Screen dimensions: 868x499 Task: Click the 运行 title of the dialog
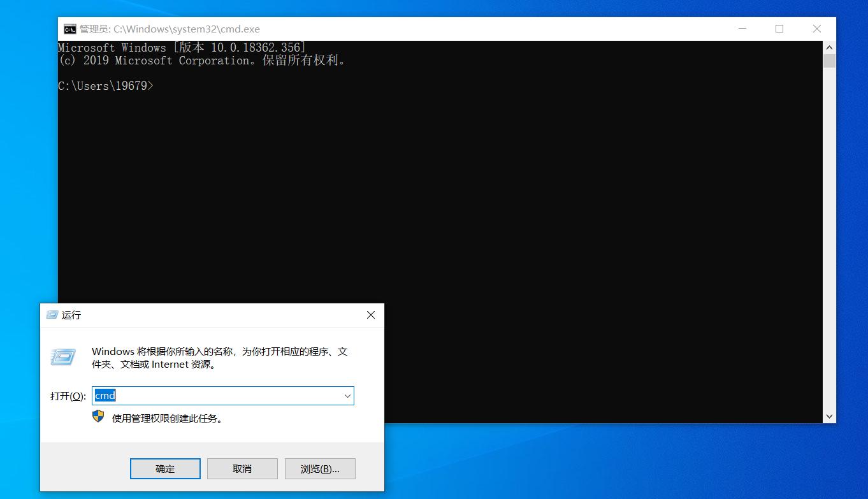71,315
